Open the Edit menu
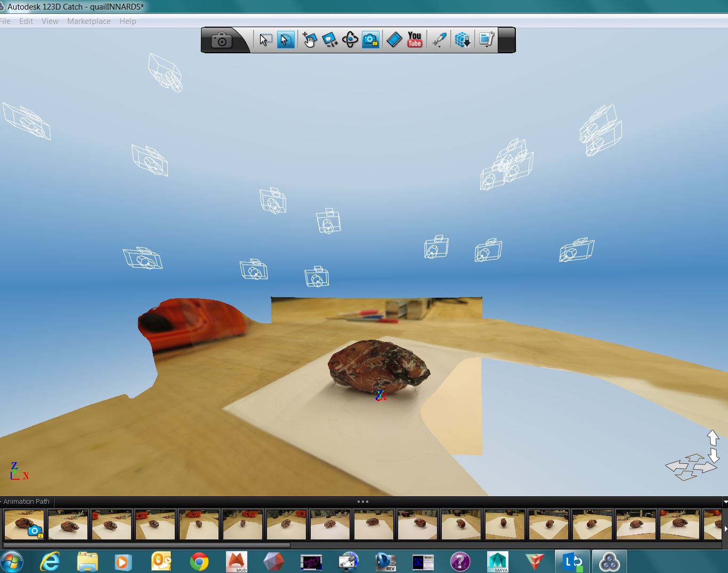 pyautogui.click(x=26, y=21)
